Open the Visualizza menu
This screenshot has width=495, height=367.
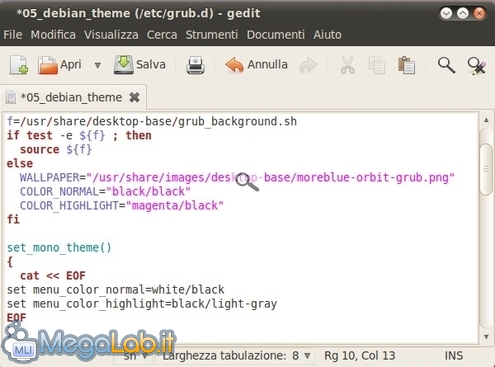point(111,35)
